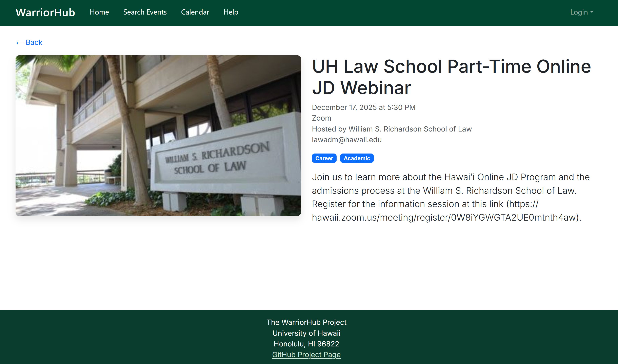This screenshot has width=618, height=364.
Task: Select the Academic category badge
Action: pos(357,158)
